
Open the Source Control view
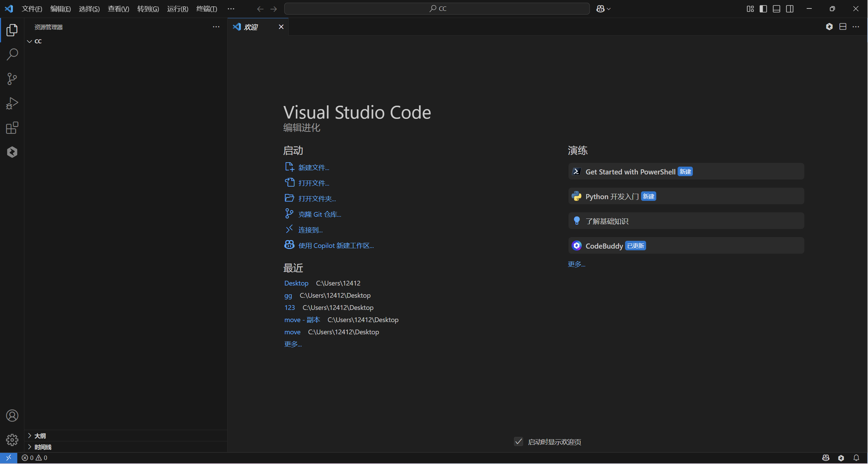click(x=12, y=79)
